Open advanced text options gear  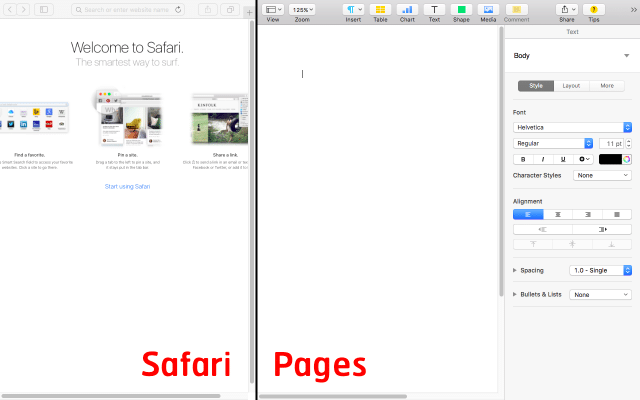(583, 159)
